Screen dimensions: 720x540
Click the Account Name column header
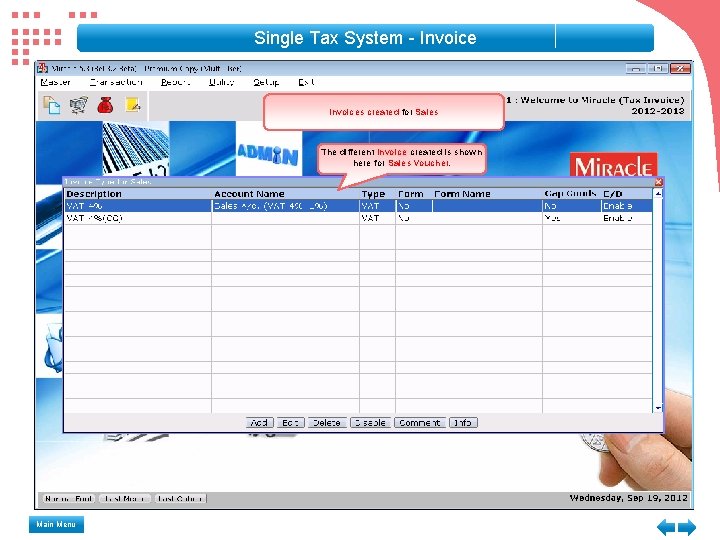(249, 194)
